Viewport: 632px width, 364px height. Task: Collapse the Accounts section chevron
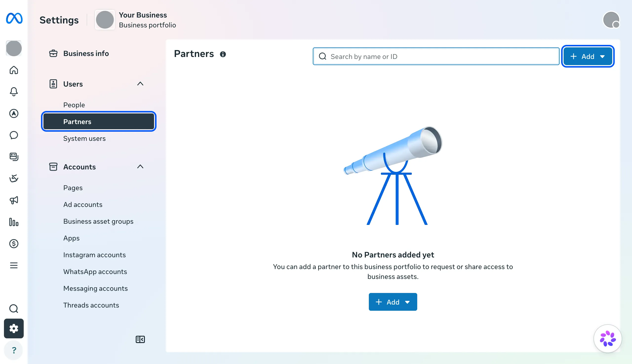coord(140,167)
